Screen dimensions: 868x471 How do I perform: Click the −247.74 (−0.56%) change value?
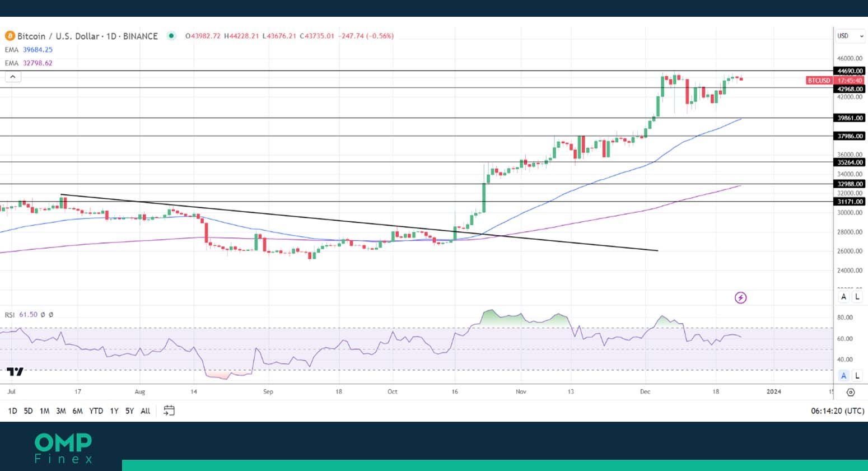366,36
